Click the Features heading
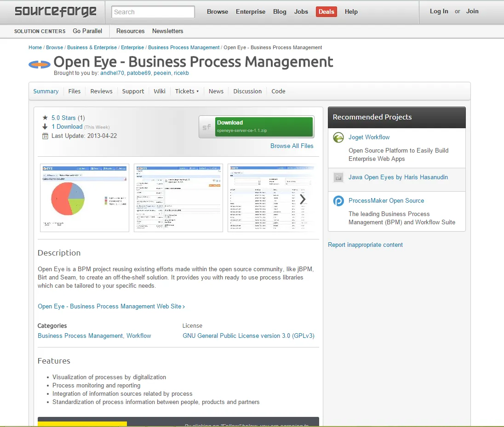 (x=54, y=361)
